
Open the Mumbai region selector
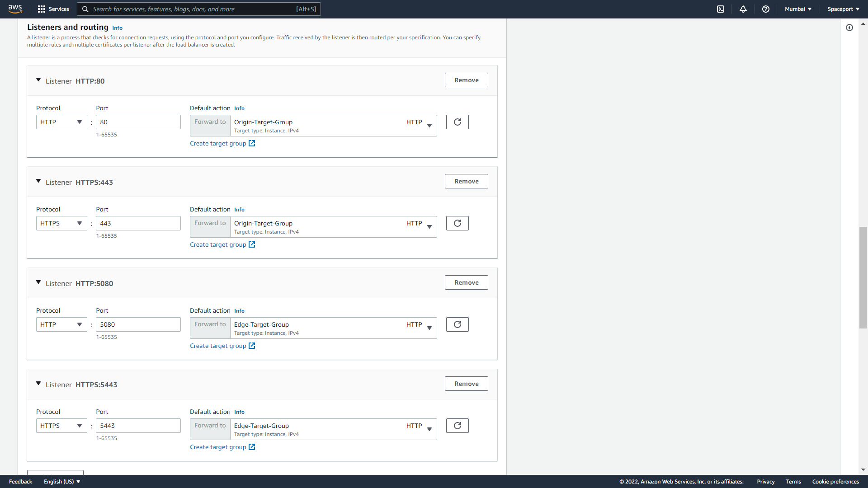pyautogui.click(x=798, y=9)
